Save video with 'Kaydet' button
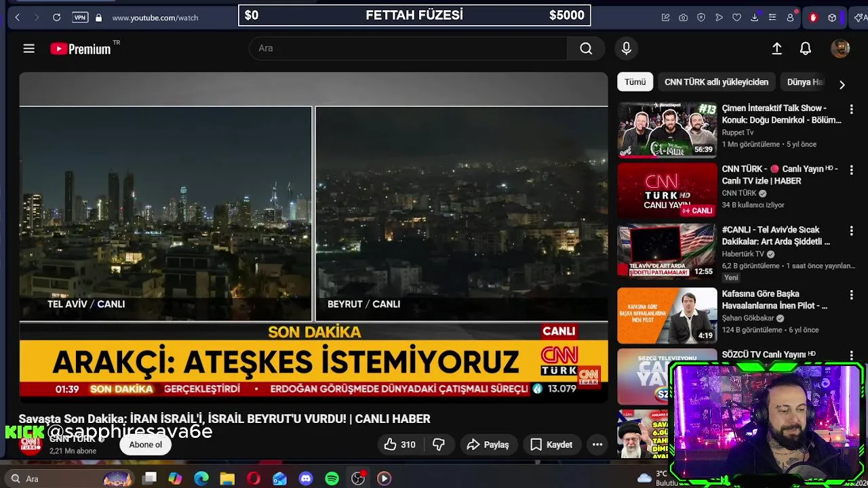This screenshot has width=868, height=488. tap(551, 445)
